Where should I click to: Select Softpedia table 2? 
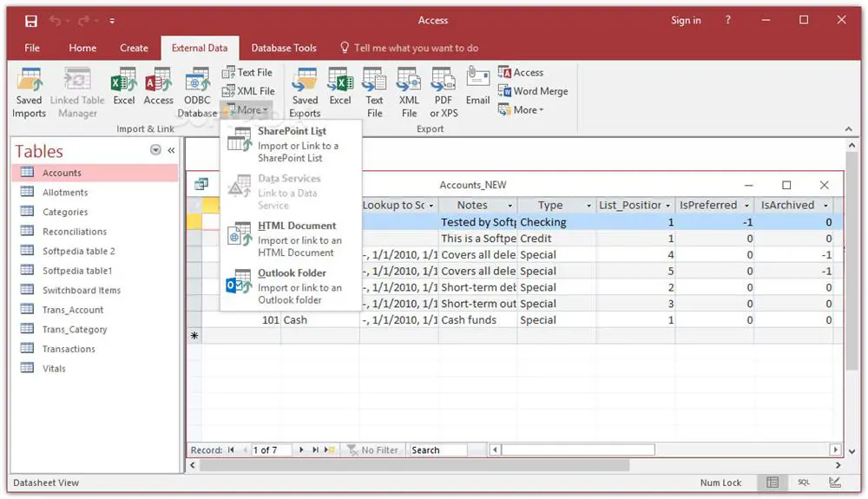[95, 251]
